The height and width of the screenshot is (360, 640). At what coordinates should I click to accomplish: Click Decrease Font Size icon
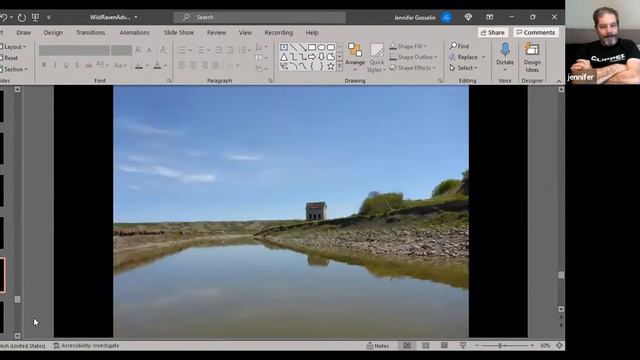click(x=149, y=50)
